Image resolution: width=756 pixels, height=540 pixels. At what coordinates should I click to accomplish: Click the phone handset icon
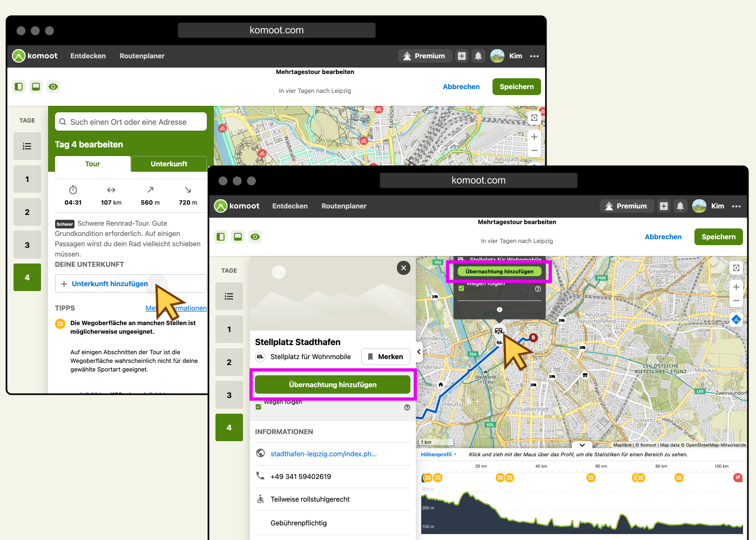coord(260,476)
